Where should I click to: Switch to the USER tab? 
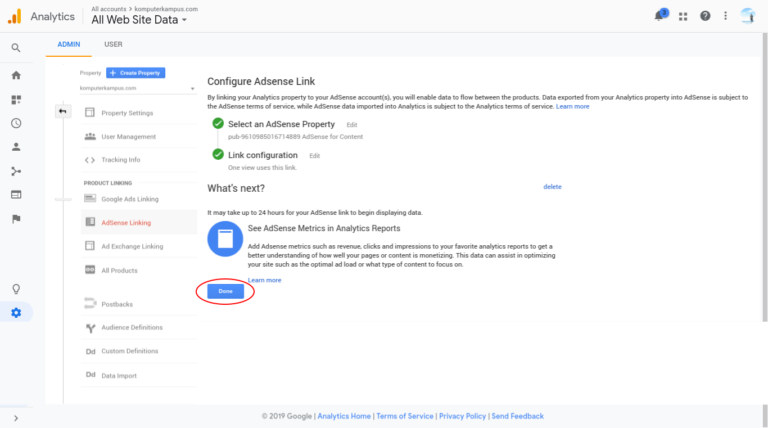coord(113,44)
